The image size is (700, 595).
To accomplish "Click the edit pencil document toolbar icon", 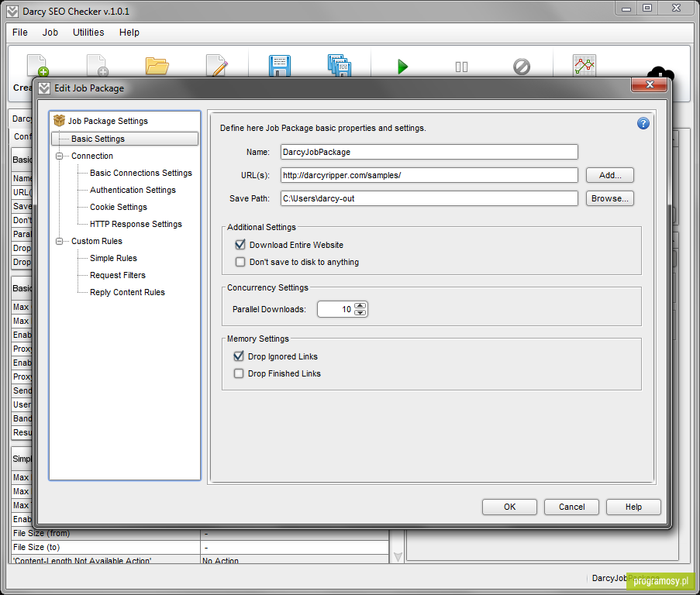I will [x=217, y=66].
